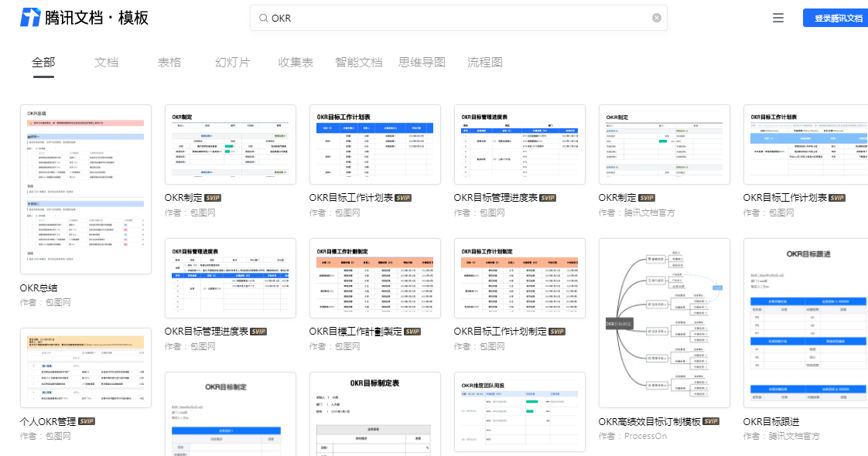Click inside the search input field
868x456 pixels.
tap(456, 17)
